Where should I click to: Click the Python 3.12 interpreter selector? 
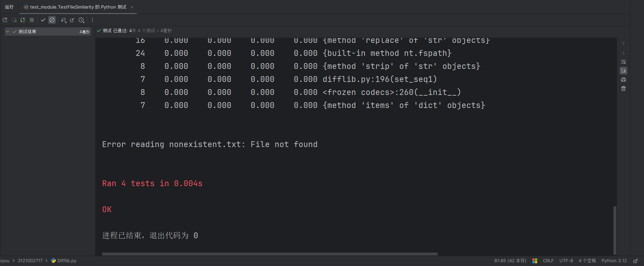pos(614,261)
